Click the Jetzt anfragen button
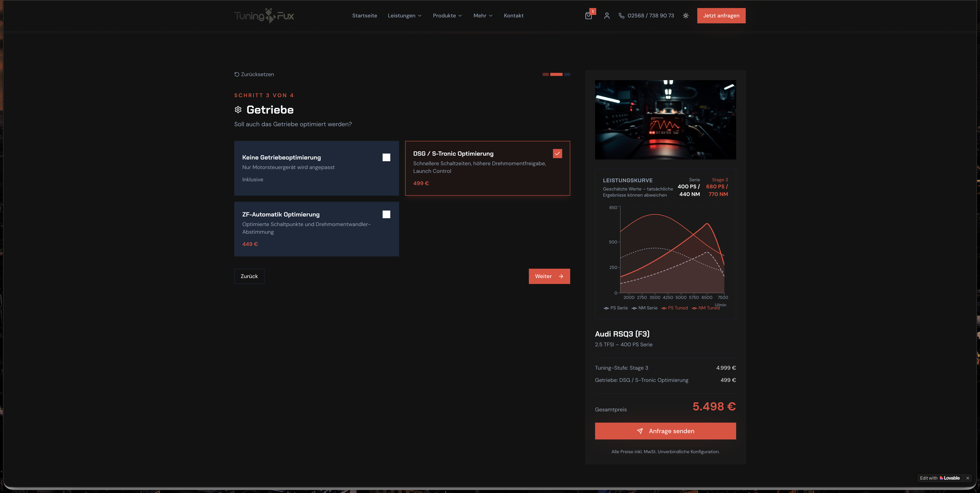 (721, 15)
